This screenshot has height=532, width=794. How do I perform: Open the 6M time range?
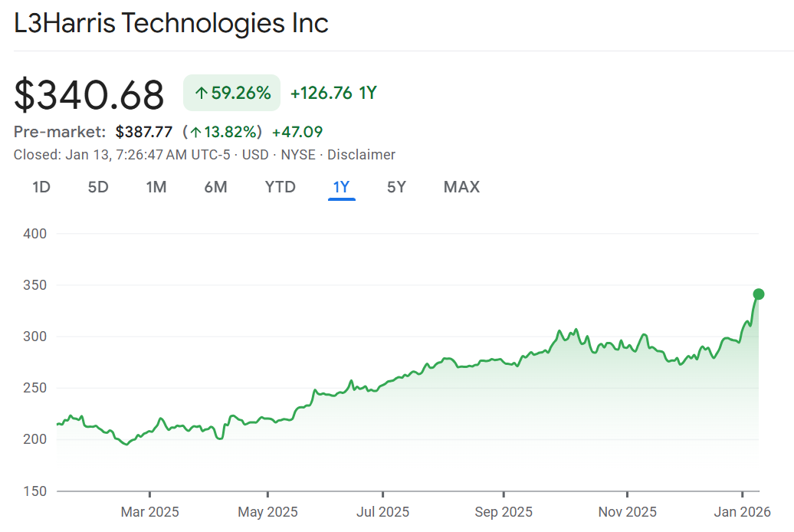point(215,187)
